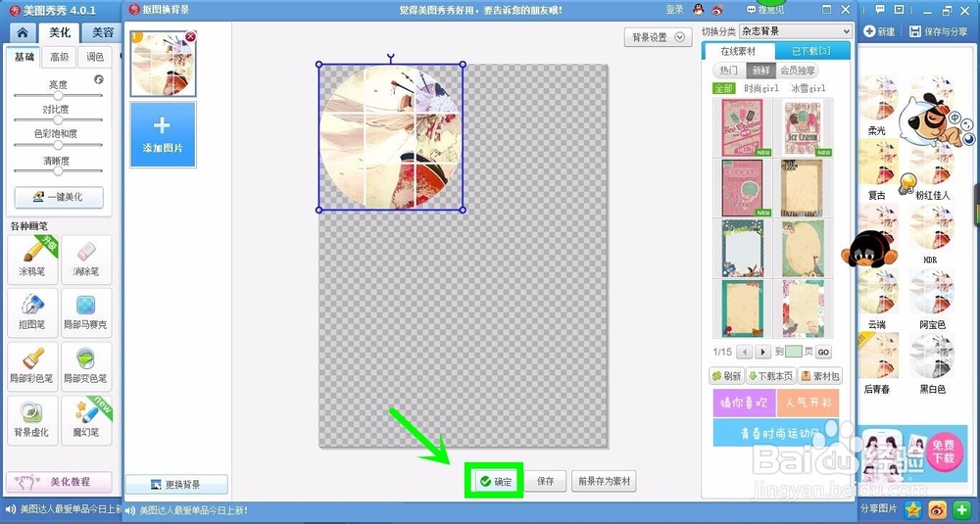Viewport: 980px width, 524px height.
Task: Click the 色彩饱和度 saturation slider handle
Action: (58, 145)
